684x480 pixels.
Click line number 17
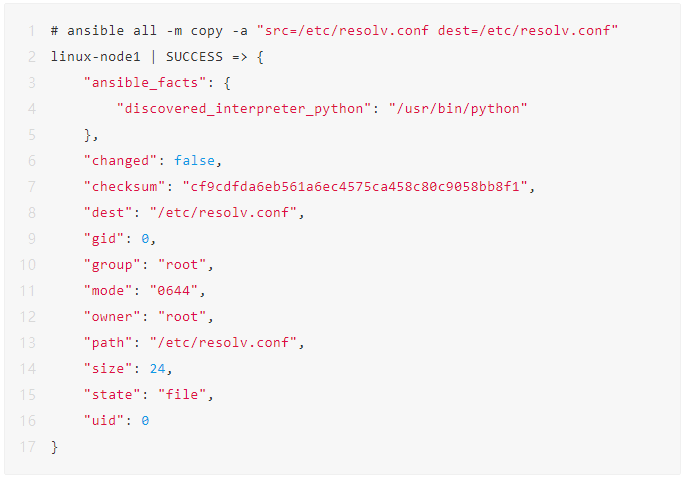[27, 447]
